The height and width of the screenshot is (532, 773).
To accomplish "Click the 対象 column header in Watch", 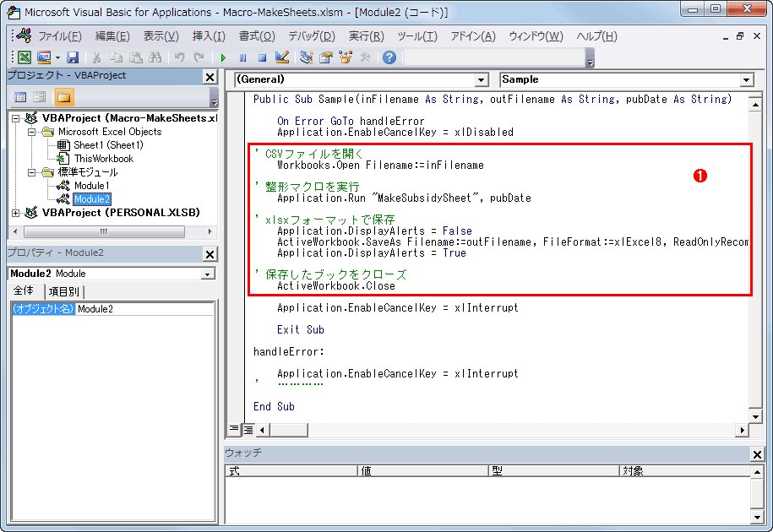I will 684,471.
